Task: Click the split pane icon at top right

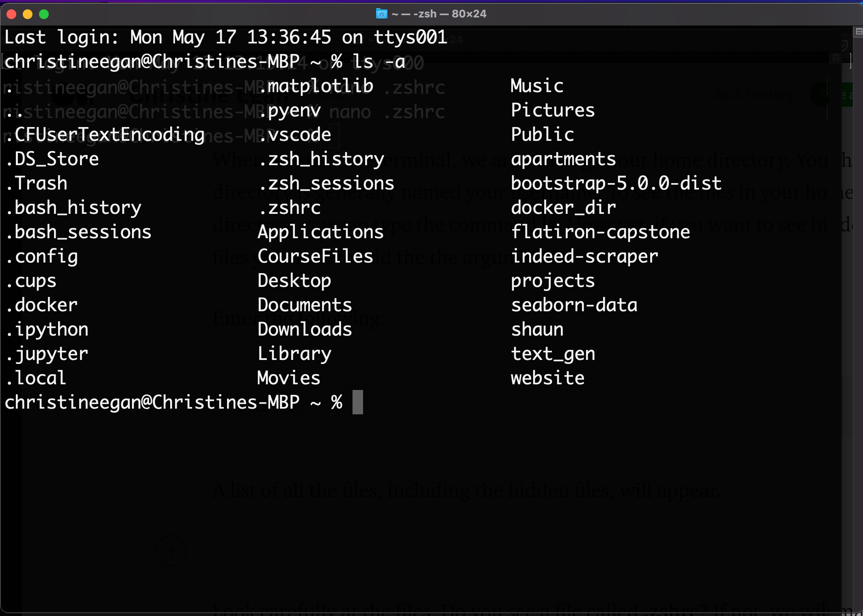Action: pos(859,32)
